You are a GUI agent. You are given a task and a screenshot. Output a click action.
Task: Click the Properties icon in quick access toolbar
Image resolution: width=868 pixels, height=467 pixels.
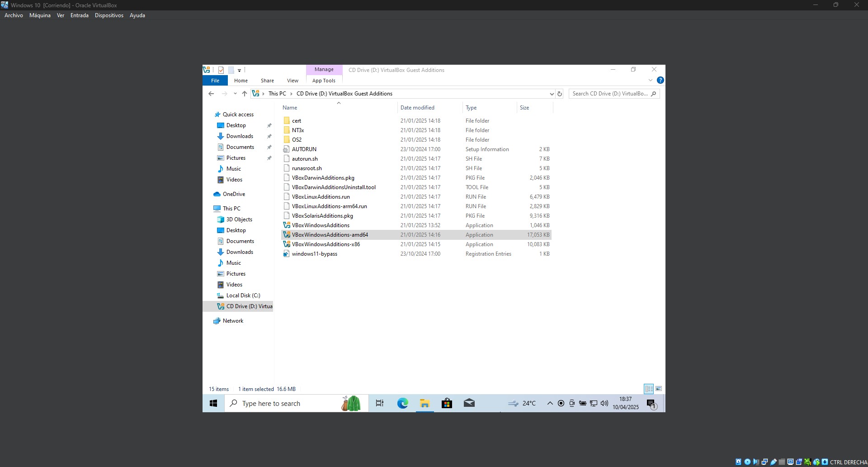pyautogui.click(x=221, y=70)
